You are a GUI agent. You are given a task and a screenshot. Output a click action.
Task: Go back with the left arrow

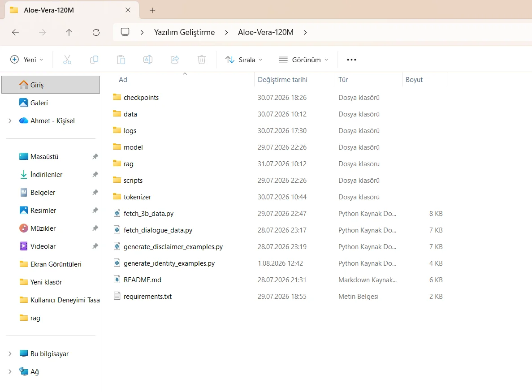[15, 32]
